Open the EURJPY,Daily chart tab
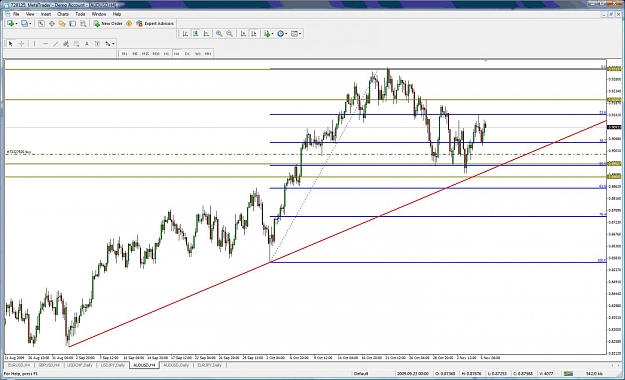 point(210,365)
